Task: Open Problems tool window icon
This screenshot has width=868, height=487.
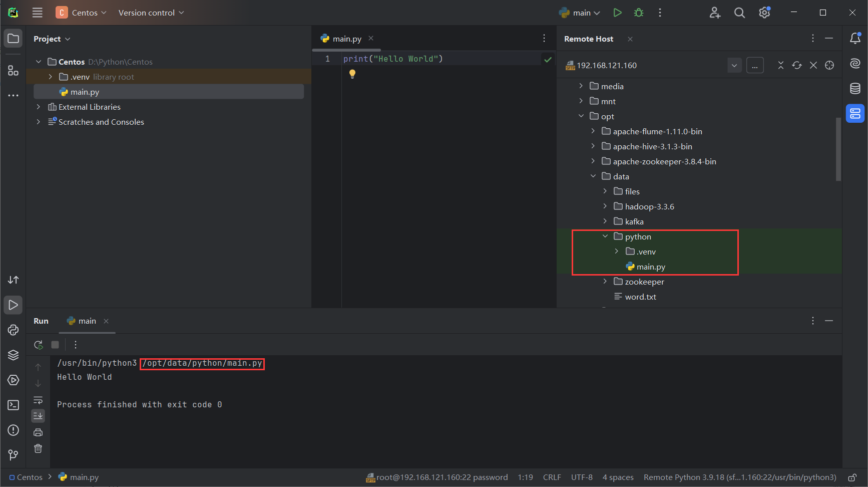Action: (x=13, y=430)
